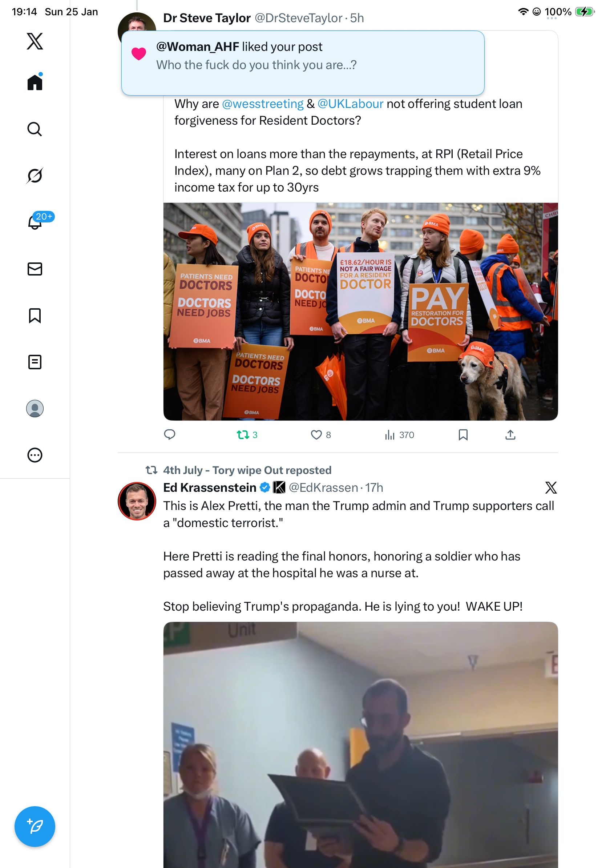Open the BMA doctors protest photo
Image resolution: width=606 pixels, height=868 pixels.
(x=360, y=312)
